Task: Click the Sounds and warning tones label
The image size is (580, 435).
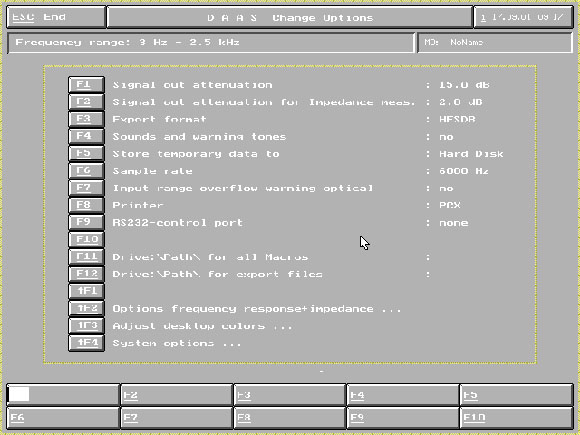Action: pos(199,136)
